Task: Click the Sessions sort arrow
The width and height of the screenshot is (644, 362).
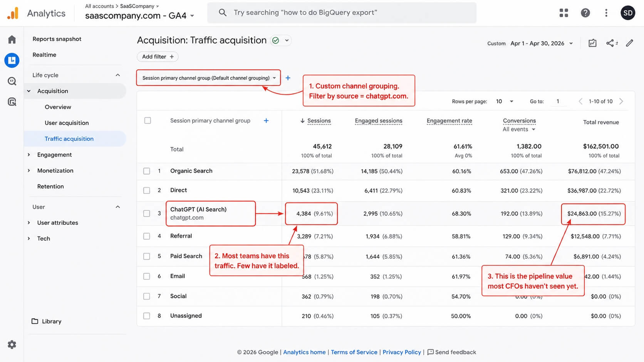Action: tap(302, 121)
